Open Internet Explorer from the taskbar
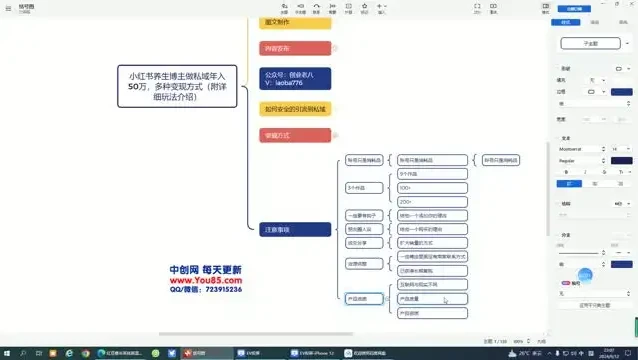The height and width of the screenshot is (360, 638). point(69,353)
